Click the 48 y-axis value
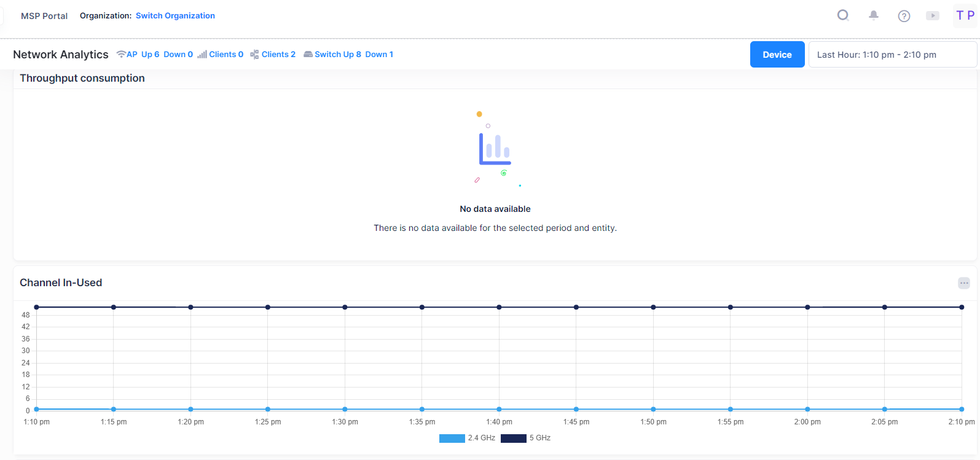The height and width of the screenshot is (460, 980). (26, 315)
